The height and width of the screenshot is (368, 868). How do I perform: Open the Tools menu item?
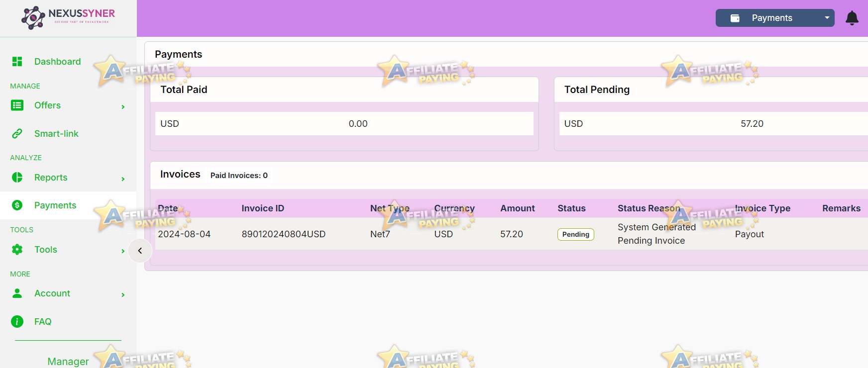click(46, 249)
